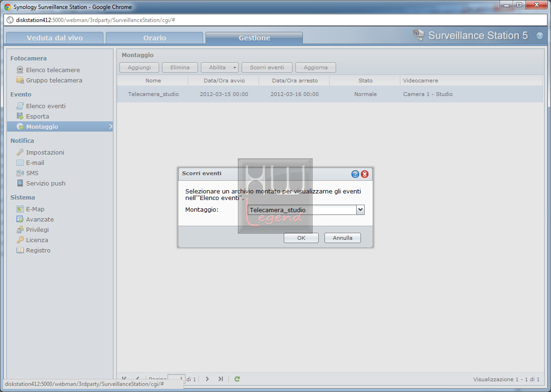
Task: Open SMS notification settings
Action: click(32, 173)
